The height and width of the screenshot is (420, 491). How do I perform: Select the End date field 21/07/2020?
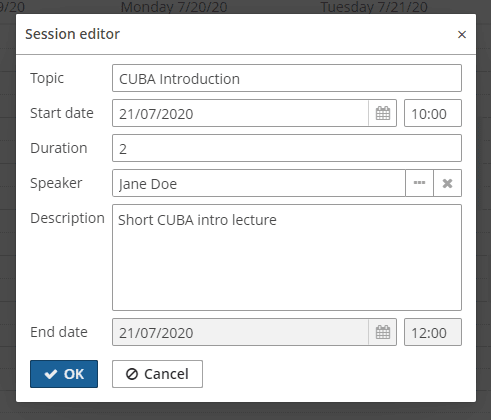click(240, 332)
